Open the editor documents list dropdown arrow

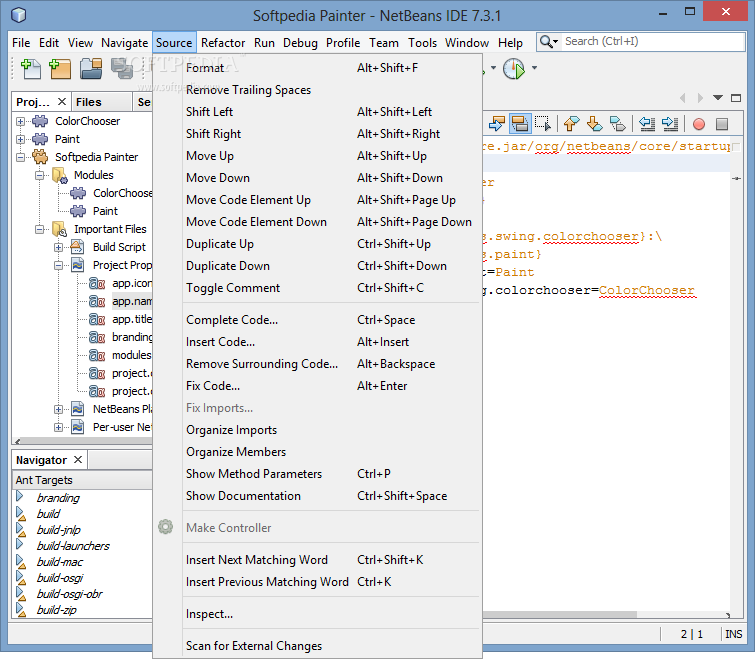point(718,98)
